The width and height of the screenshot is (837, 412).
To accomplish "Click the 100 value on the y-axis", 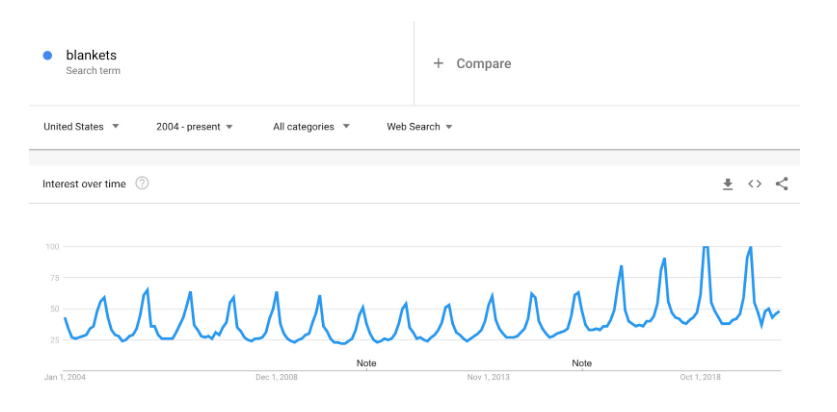I will (x=53, y=246).
